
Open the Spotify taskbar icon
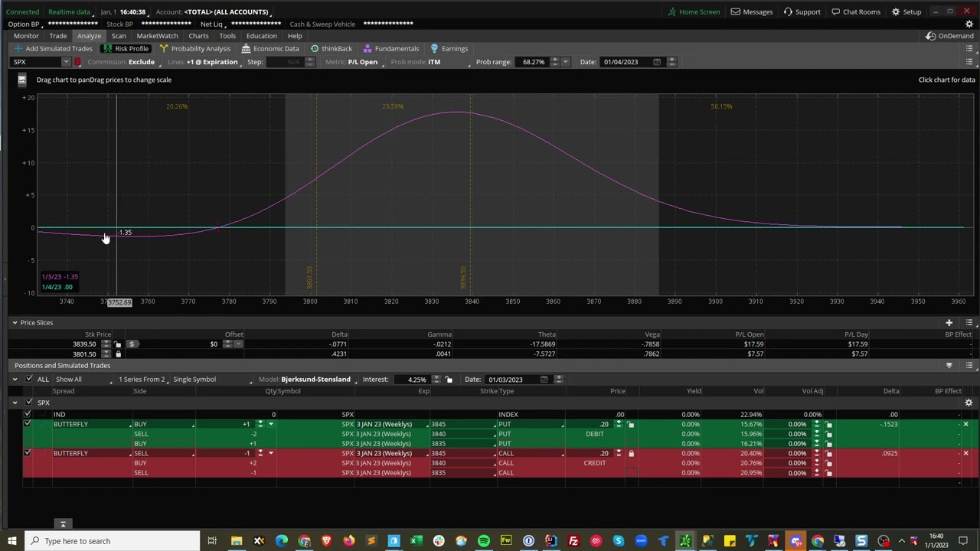pos(483,541)
